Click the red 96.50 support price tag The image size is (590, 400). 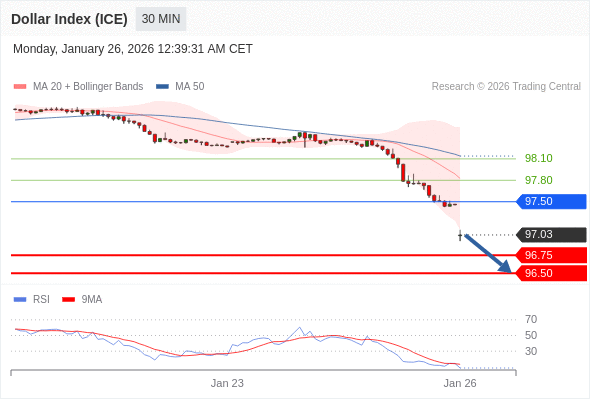coord(551,274)
